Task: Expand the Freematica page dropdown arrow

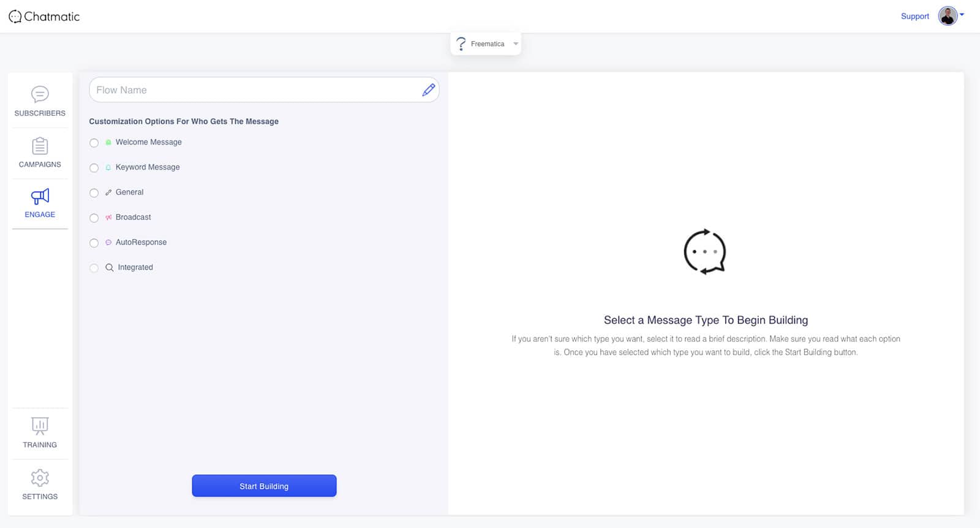Action: pos(516,44)
